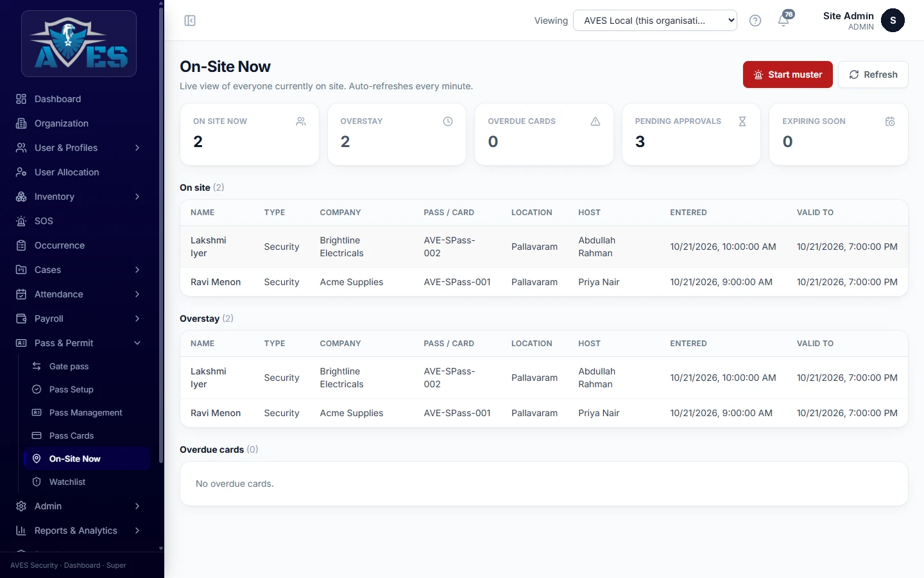
Task: Click the Pending Approvals card
Action: [x=691, y=134]
